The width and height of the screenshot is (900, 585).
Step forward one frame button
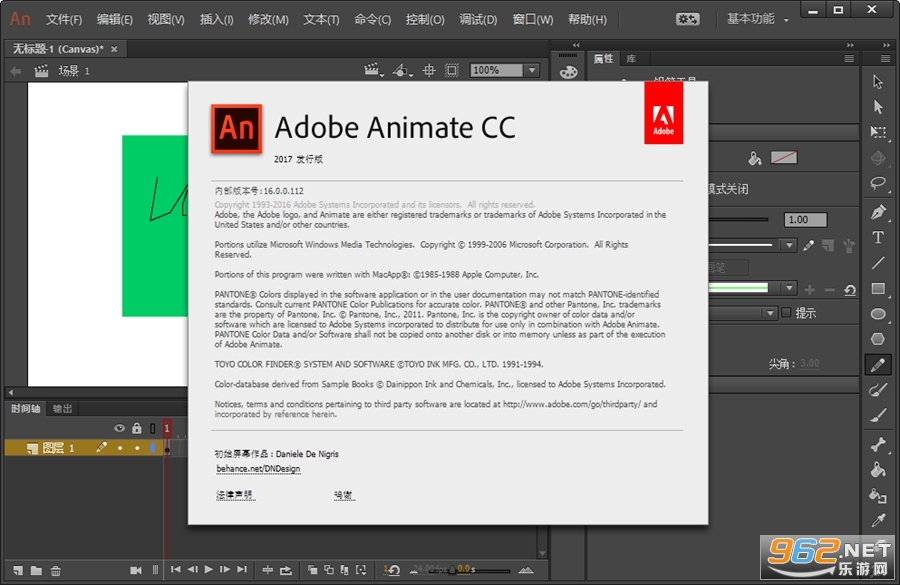[225, 569]
